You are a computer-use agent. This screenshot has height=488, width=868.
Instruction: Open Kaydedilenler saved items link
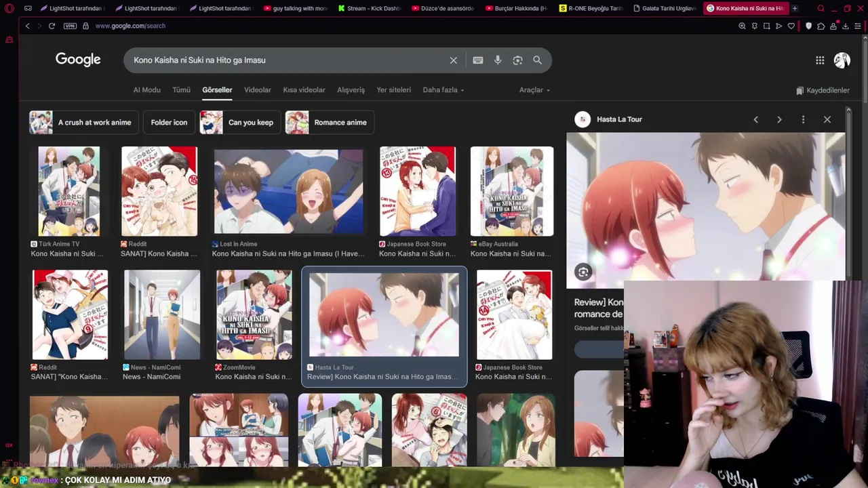(x=823, y=90)
